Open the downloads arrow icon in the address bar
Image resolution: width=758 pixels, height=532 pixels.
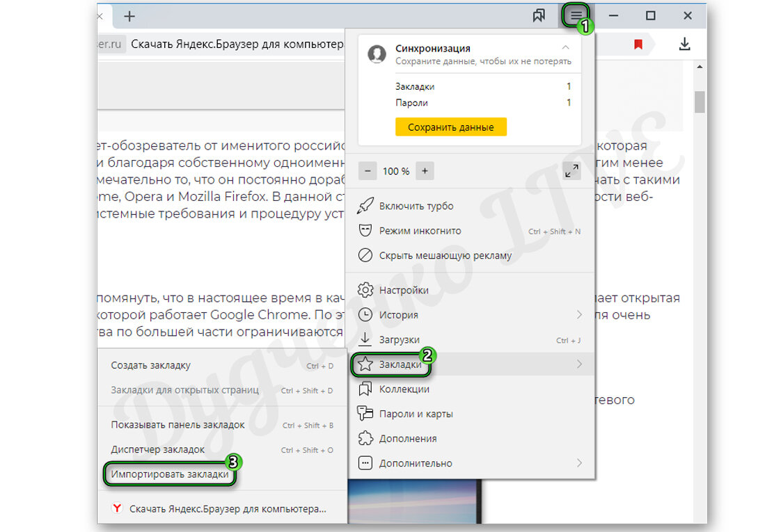click(684, 45)
